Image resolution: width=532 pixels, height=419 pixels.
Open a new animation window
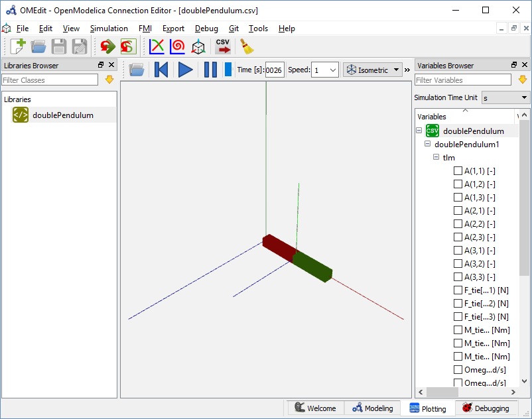coord(198,46)
